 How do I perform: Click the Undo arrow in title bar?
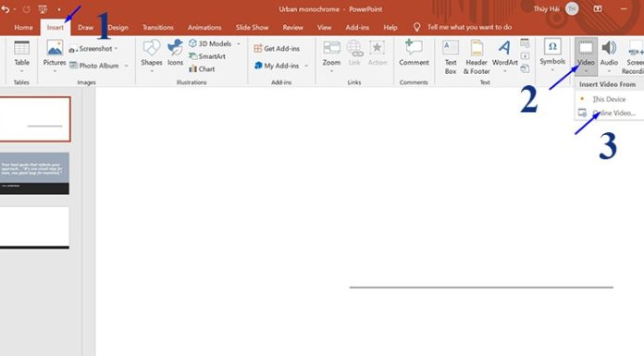pyautogui.click(x=5, y=9)
